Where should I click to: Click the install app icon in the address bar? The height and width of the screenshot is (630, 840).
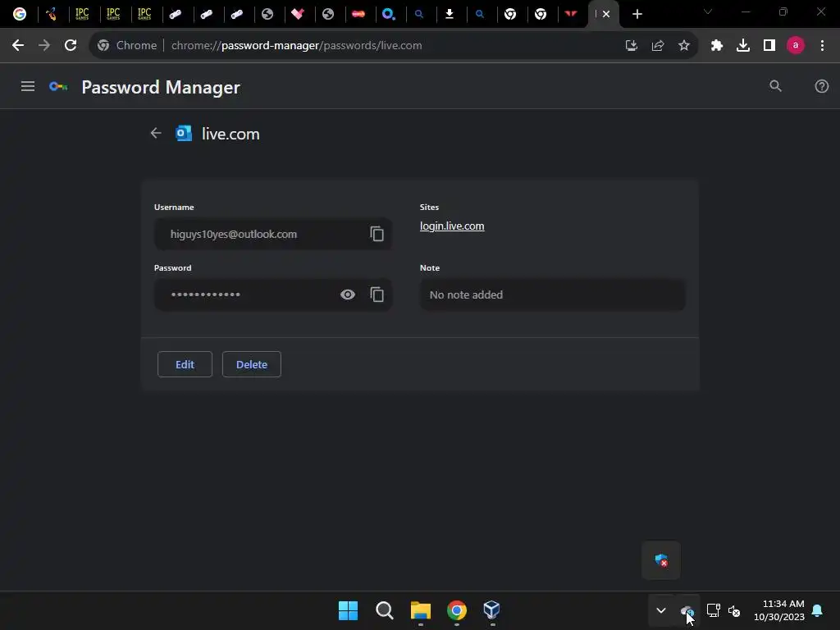632,46
